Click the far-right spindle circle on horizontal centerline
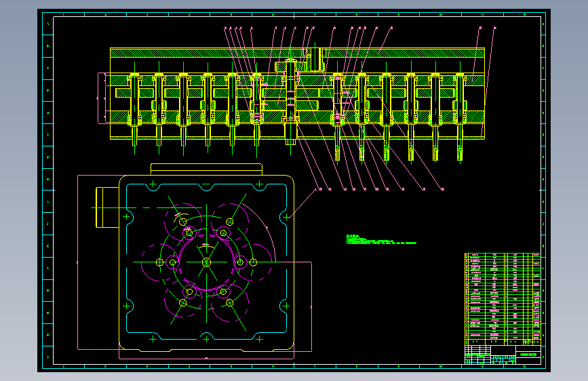Screen dimensions: 588x381 253,262
